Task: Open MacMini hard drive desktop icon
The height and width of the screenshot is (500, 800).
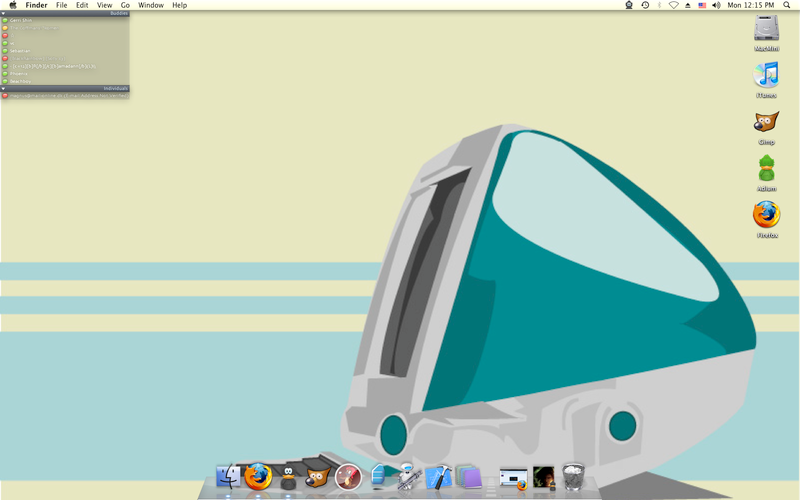Action: [x=766, y=28]
